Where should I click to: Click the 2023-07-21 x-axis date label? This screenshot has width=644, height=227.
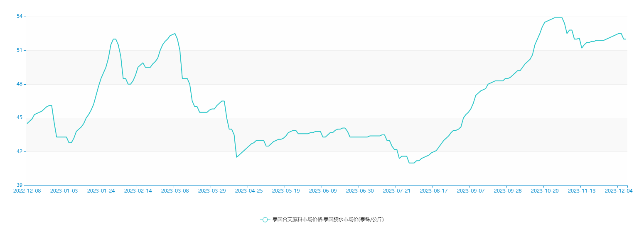(397, 191)
